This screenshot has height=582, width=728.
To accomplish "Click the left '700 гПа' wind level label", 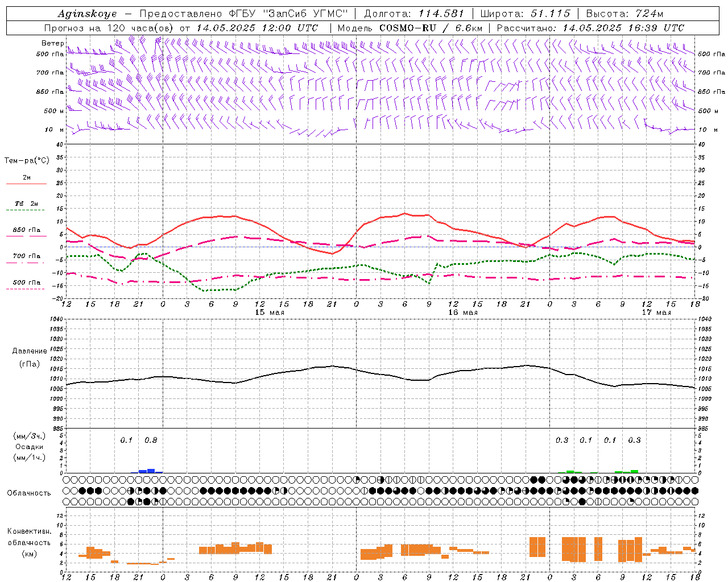I will pyautogui.click(x=50, y=73).
